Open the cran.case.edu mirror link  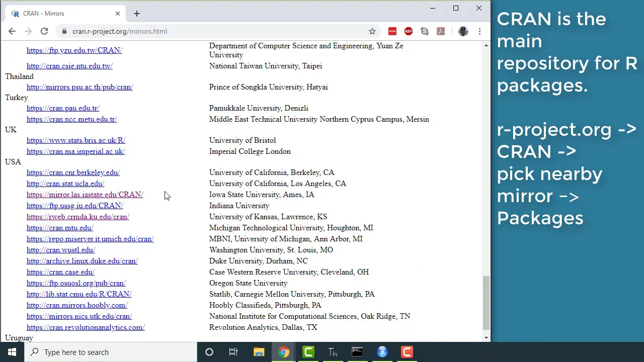60,272
